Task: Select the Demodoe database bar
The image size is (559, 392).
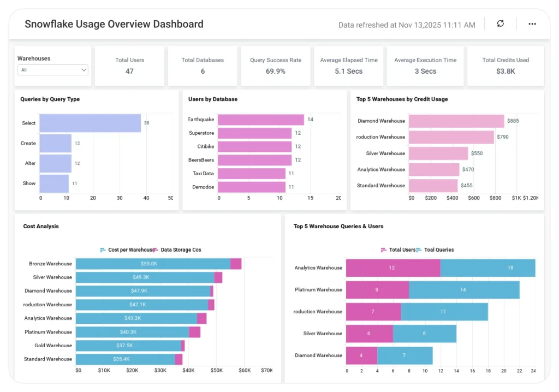Action: 252,187
